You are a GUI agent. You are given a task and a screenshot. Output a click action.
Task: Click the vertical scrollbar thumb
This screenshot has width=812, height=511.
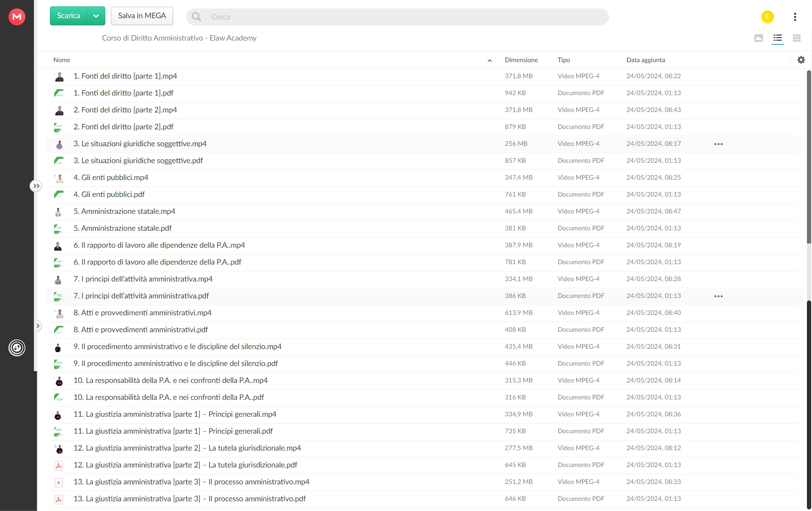tap(809, 156)
